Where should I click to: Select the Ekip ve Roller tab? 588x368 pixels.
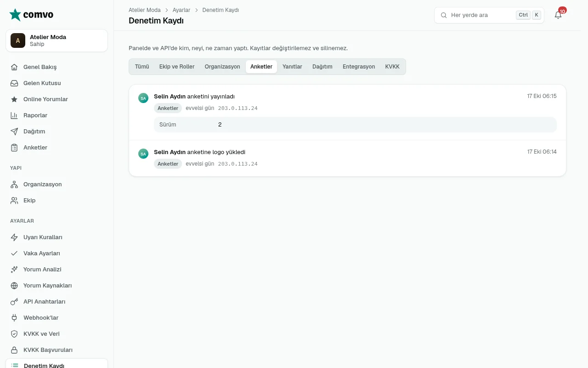click(x=177, y=67)
